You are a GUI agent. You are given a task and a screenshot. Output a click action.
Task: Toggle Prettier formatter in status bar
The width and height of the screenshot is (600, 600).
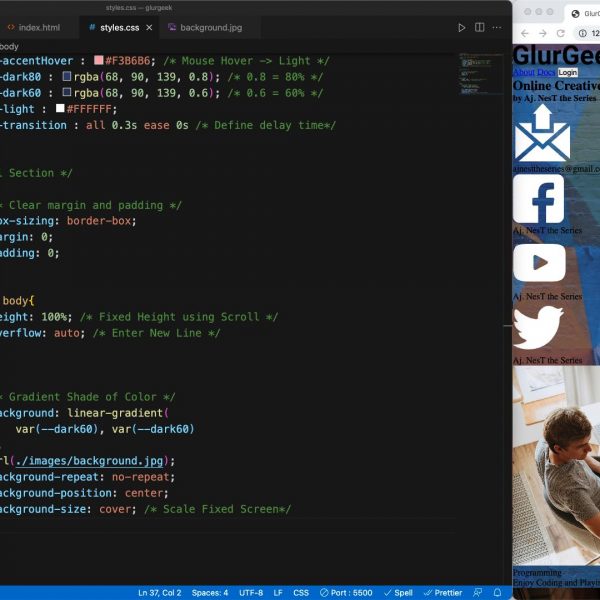click(x=443, y=592)
